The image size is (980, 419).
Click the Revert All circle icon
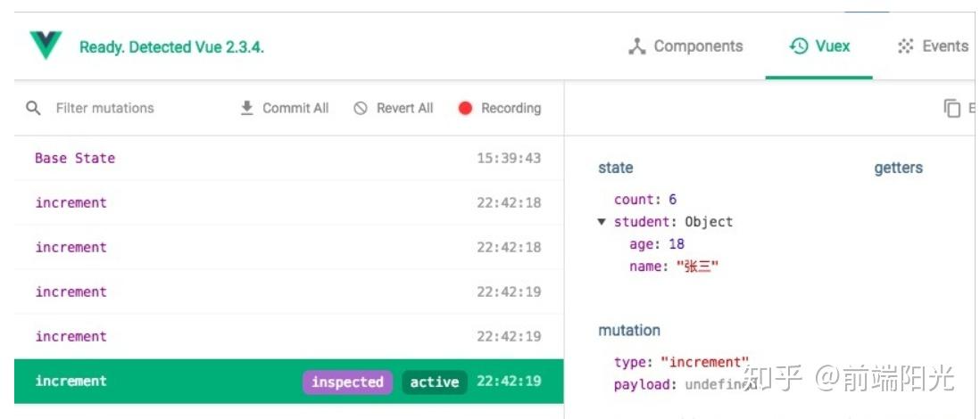click(x=361, y=108)
